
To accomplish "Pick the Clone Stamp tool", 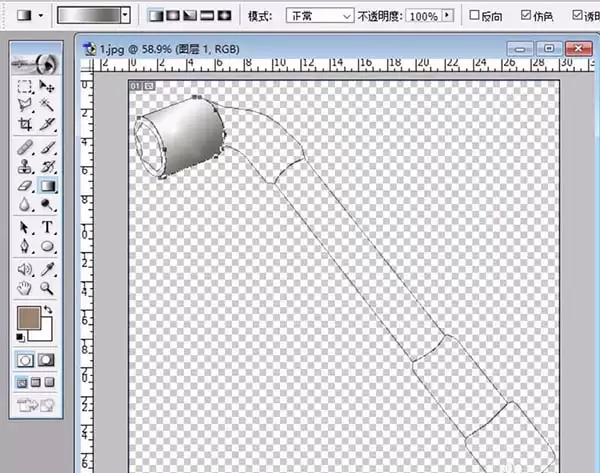I will point(25,166).
